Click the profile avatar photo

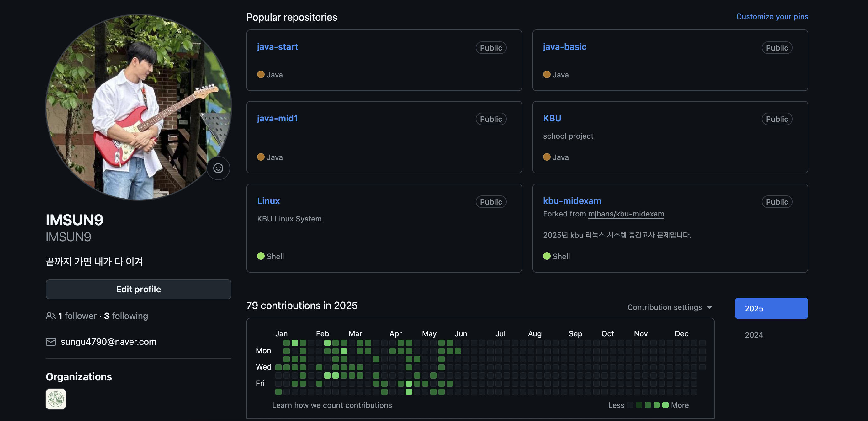tap(138, 107)
